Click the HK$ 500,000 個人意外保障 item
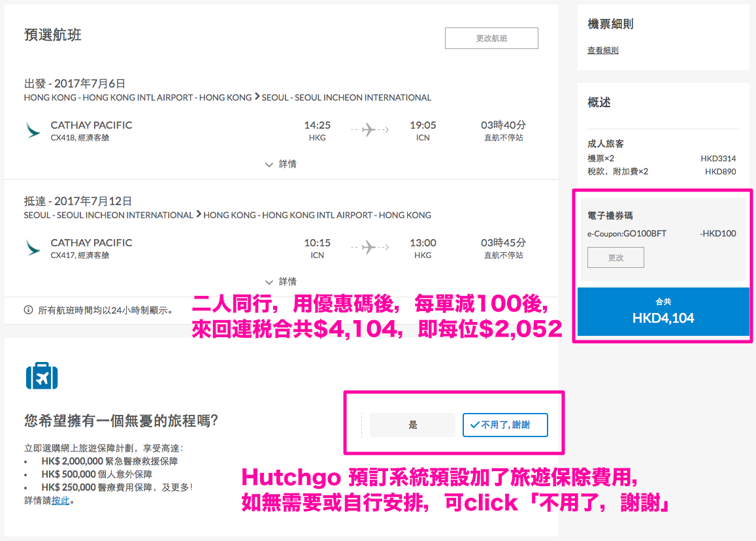Image resolution: width=756 pixels, height=541 pixels. point(97,474)
